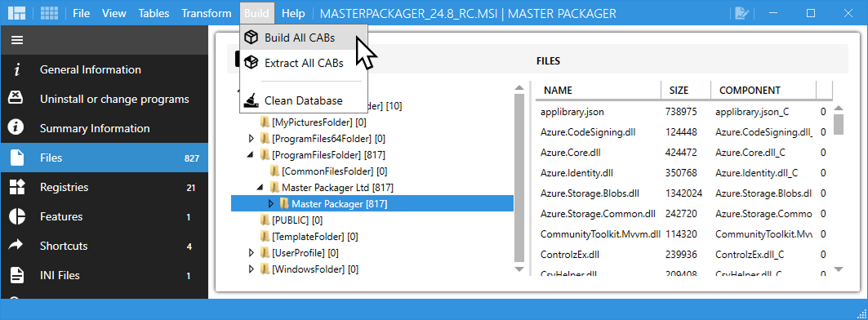Open the INI Files section
Viewport: 868px width, 320px height.
[104, 275]
